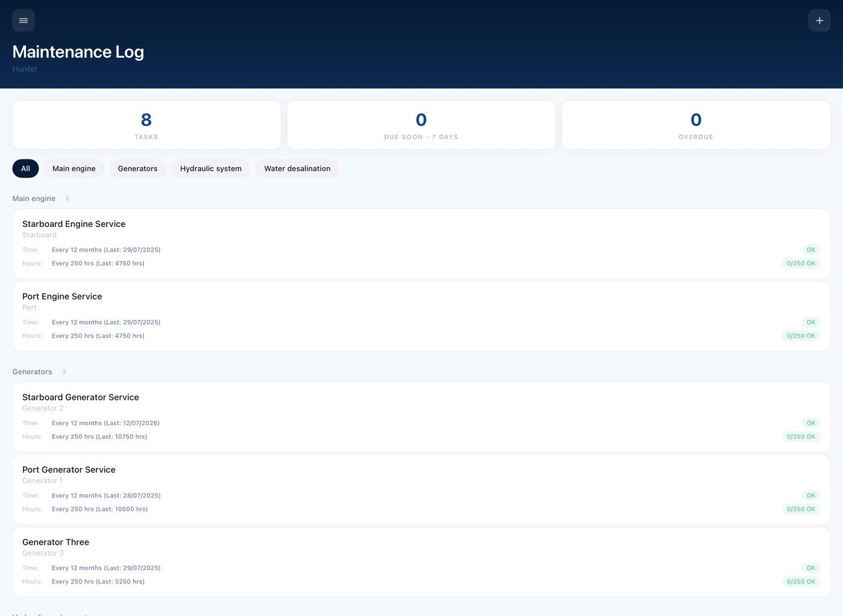Open Generator Three task
This screenshot has width=843, height=616.
click(421, 562)
